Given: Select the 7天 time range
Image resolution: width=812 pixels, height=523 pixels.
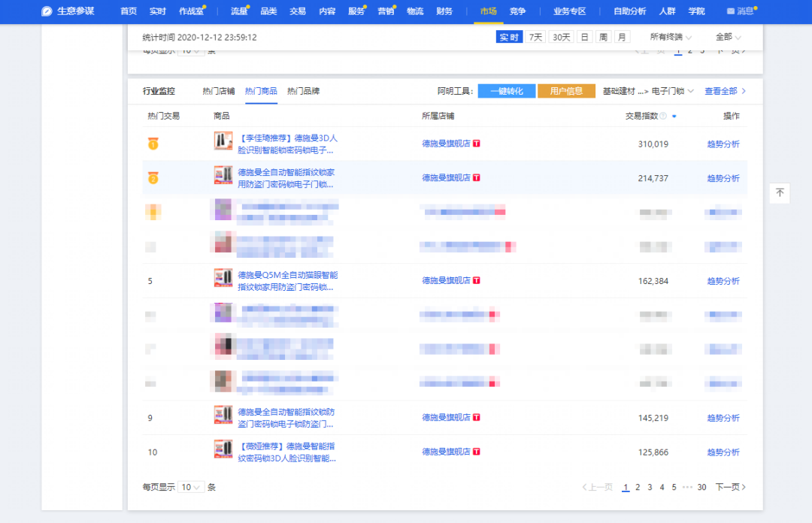Looking at the screenshot, I should (x=535, y=38).
